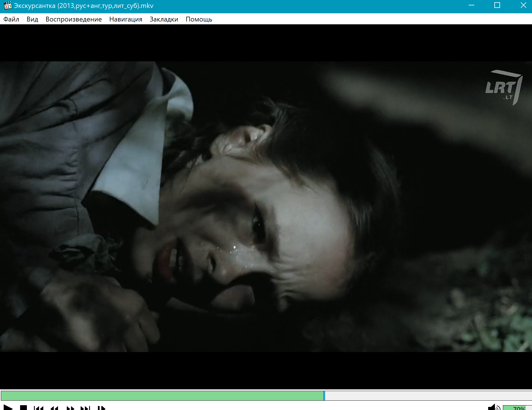Click the player's 321 clapperboard title bar icon

coord(8,5)
